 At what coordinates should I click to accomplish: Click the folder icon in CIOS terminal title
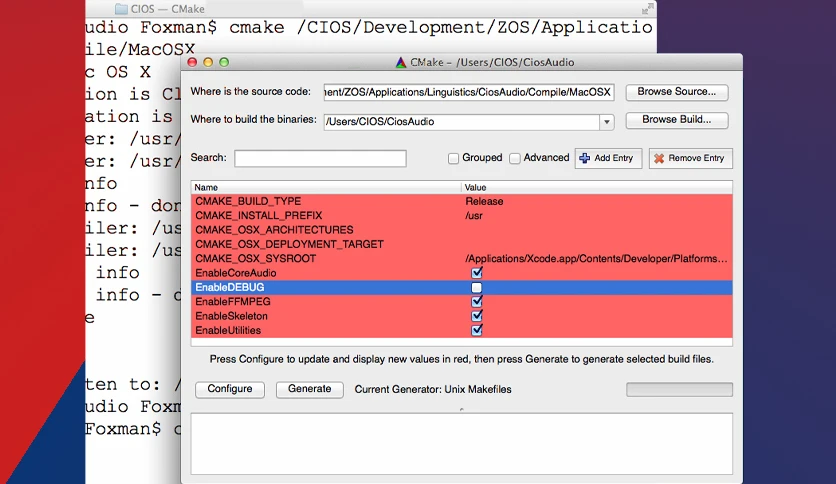[122, 9]
